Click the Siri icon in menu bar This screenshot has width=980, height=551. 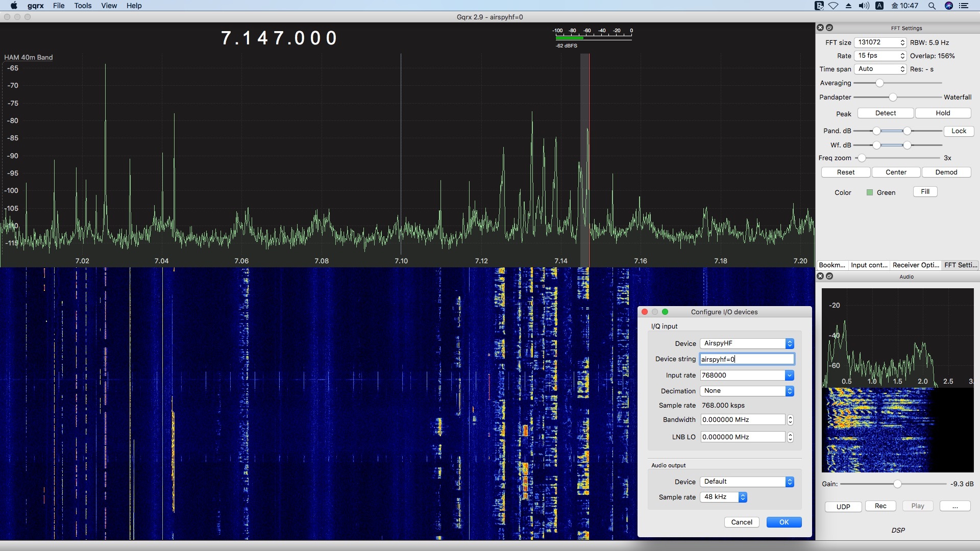click(x=948, y=6)
